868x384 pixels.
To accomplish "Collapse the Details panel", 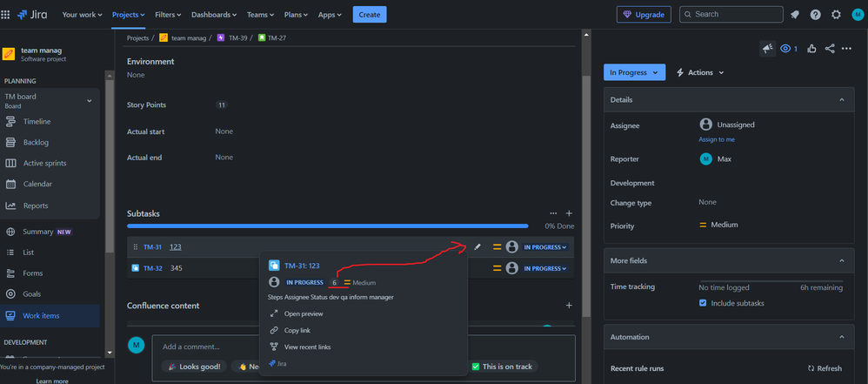I will [x=841, y=100].
